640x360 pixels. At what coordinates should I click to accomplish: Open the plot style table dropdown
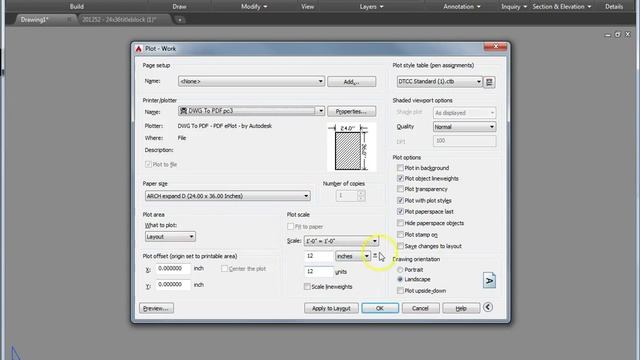(439, 82)
